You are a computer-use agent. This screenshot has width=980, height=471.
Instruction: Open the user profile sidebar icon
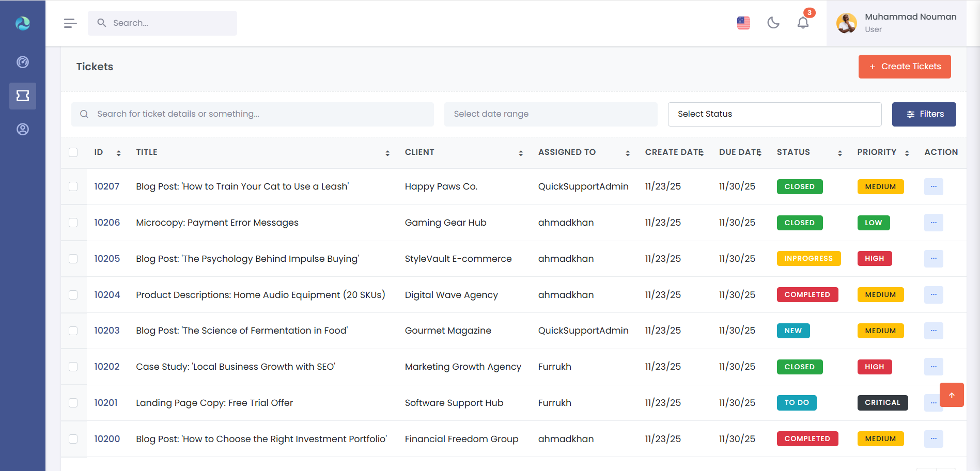(23, 129)
